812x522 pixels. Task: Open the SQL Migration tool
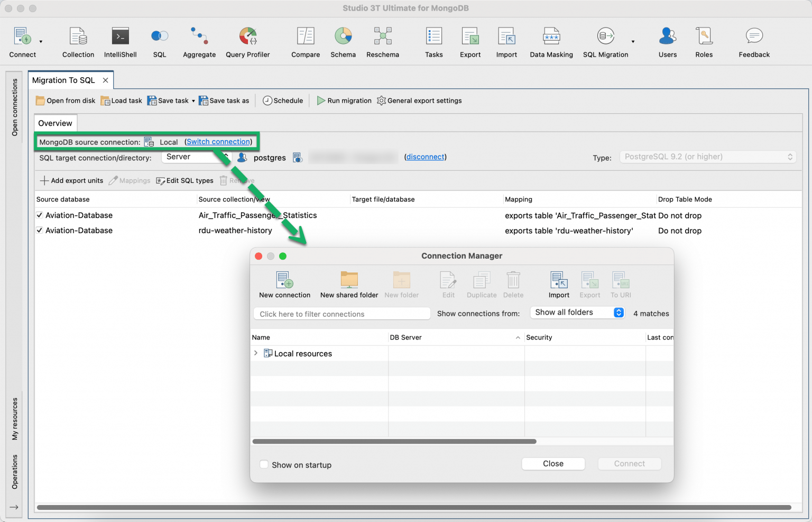coord(605,41)
